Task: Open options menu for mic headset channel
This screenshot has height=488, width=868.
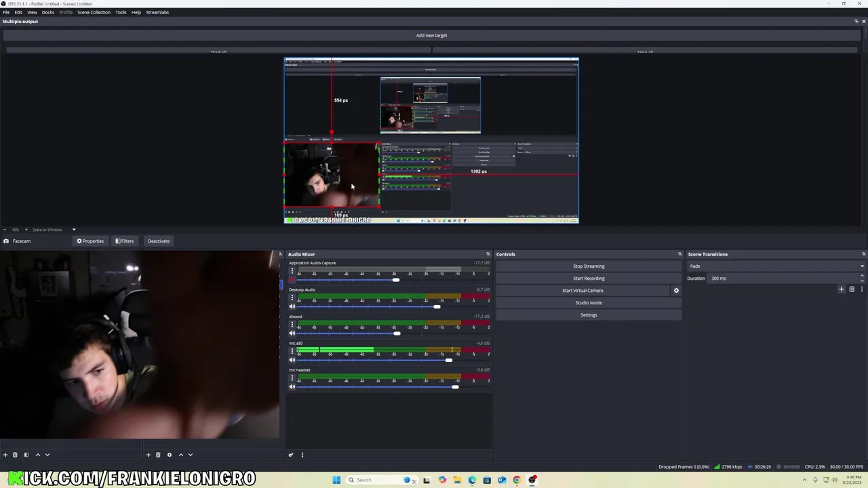Action: 292,378
